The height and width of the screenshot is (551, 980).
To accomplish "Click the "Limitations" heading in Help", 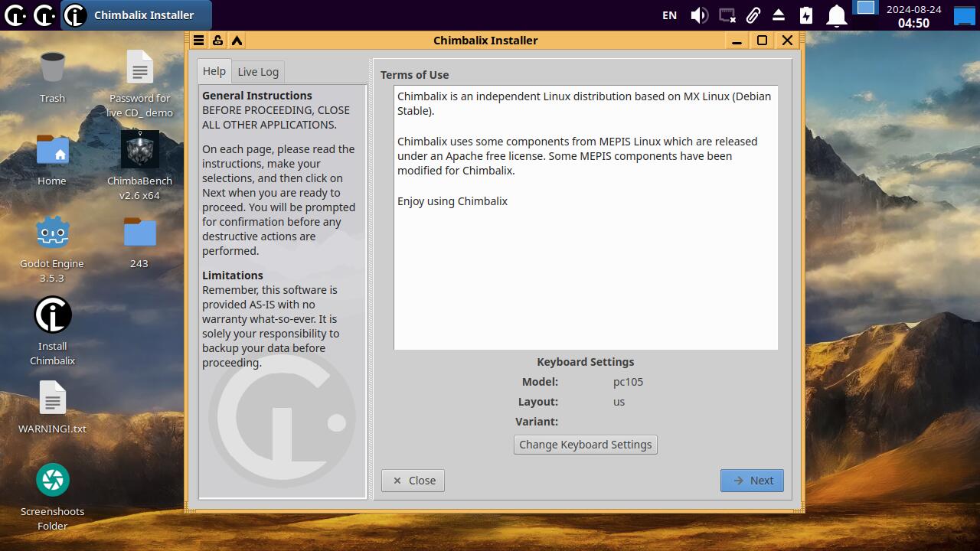I will (x=233, y=275).
